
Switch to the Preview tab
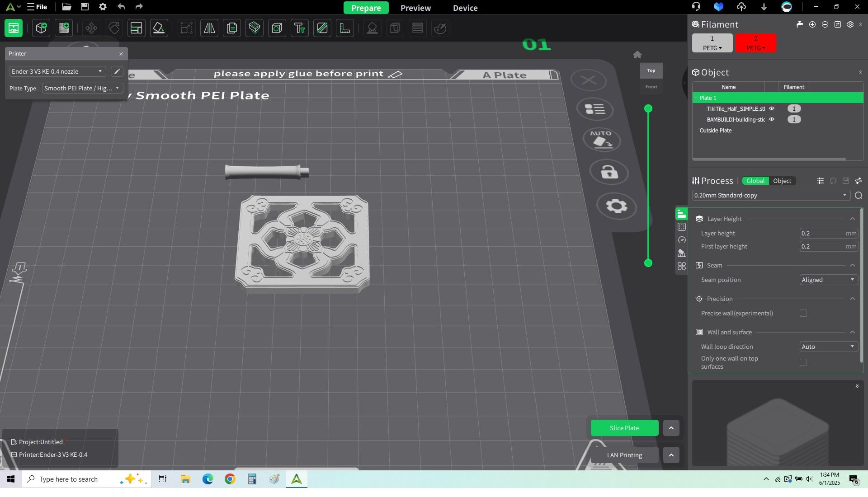click(x=415, y=8)
